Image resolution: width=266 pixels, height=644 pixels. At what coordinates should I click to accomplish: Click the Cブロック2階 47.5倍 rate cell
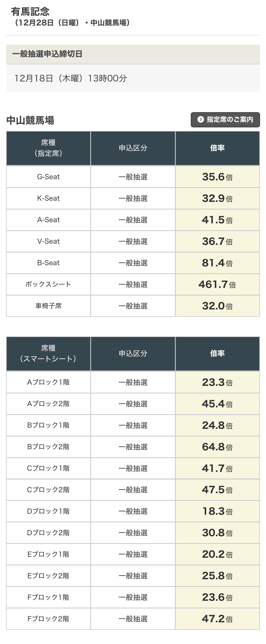(217, 490)
